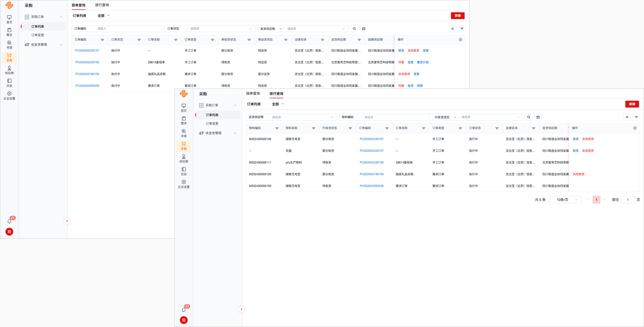Click 关闭收货 on front window row PO202402190154
Image resolution: width=644 pixels, height=327 pixels.
click(579, 174)
